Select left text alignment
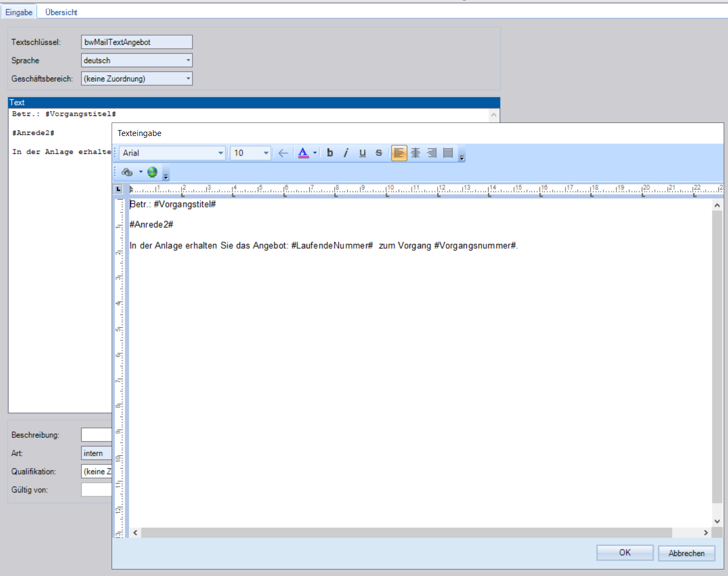 click(399, 153)
